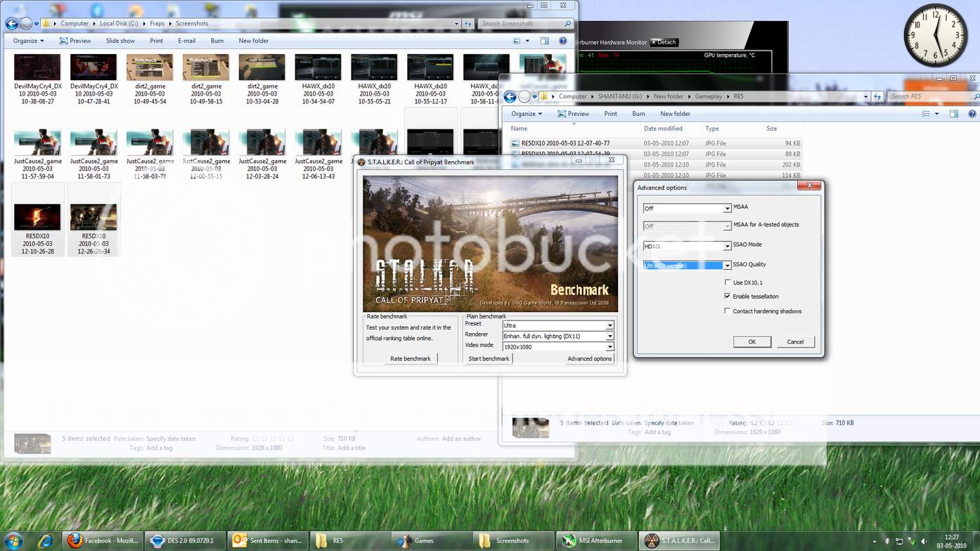Click Gameplay in RE5 address path
The height and width of the screenshot is (551, 980).
click(x=708, y=96)
